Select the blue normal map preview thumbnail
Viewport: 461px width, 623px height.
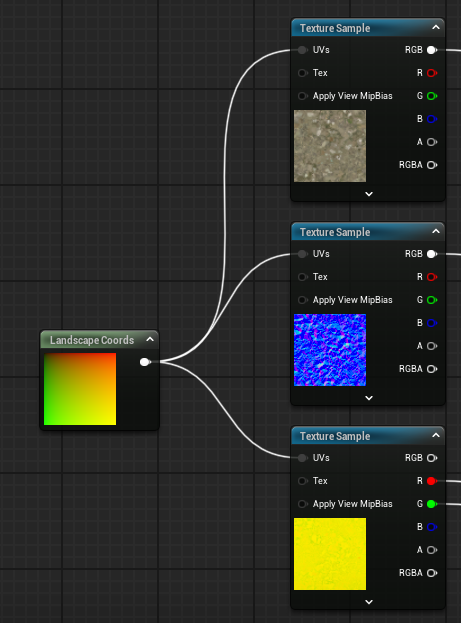tap(330, 350)
